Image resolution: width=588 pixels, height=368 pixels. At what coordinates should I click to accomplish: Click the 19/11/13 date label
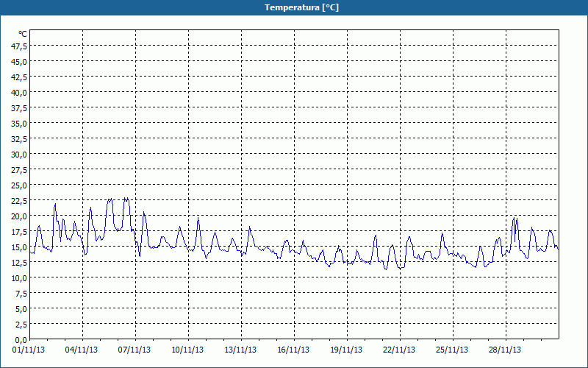[346, 350]
